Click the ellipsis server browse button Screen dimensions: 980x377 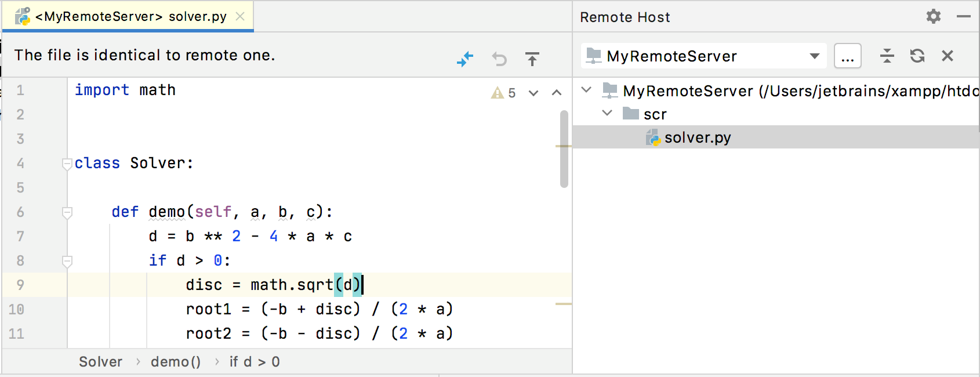(x=847, y=56)
